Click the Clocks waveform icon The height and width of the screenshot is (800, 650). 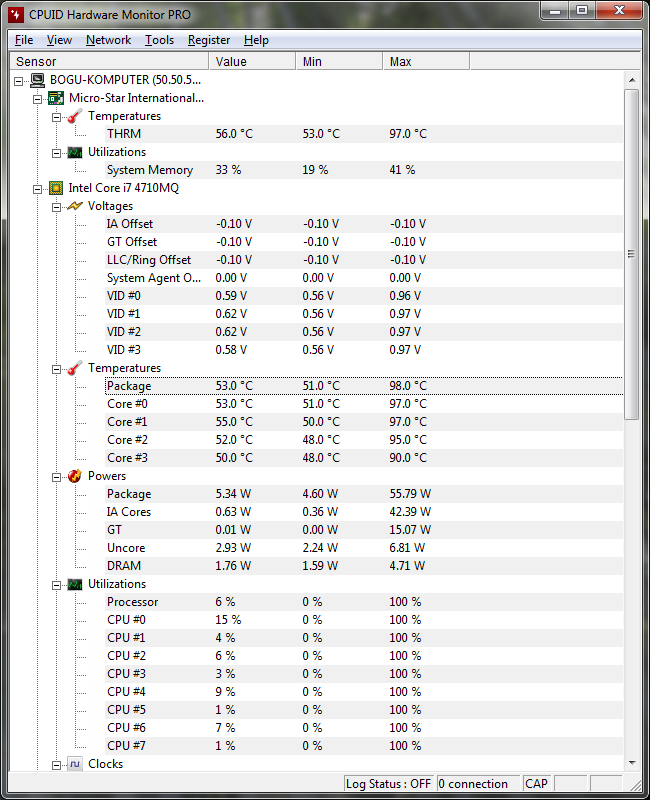75,764
